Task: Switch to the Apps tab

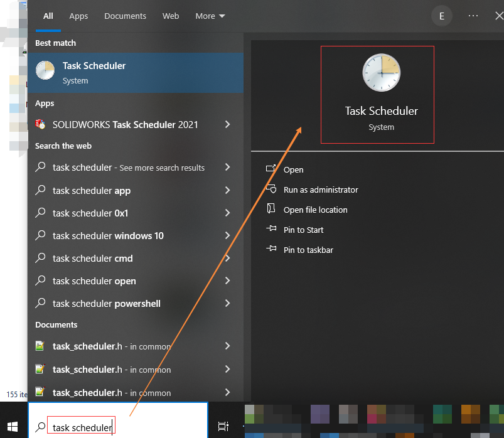Action: (78, 16)
